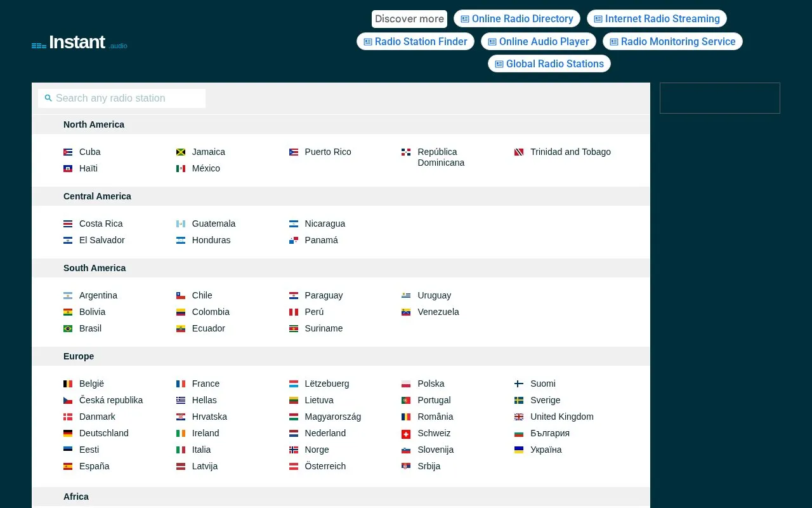Open Online Audio Player link

(x=539, y=42)
